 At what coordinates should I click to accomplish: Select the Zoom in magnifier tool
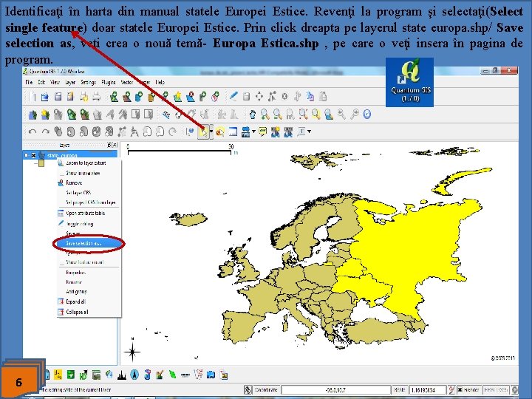(265, 115)
